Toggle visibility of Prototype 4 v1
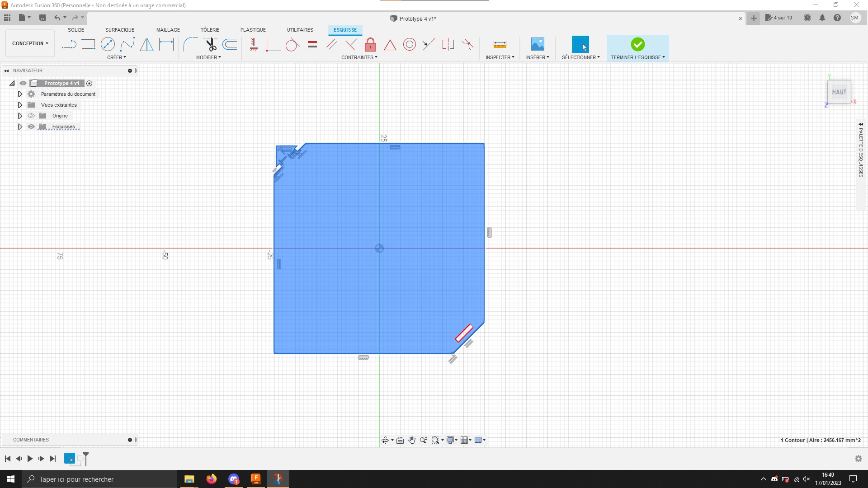Screen dimensions: 868x488 tap(23, 83)
